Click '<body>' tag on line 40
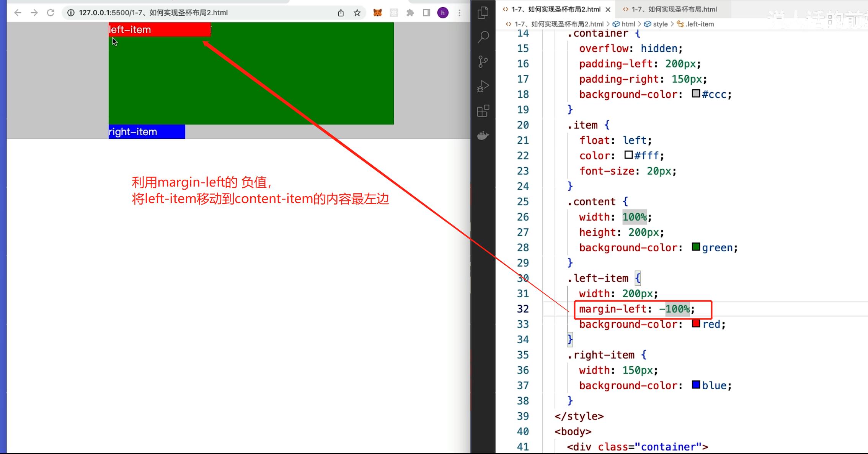This screenshot has height=454, width=868. tap(573, 431)
